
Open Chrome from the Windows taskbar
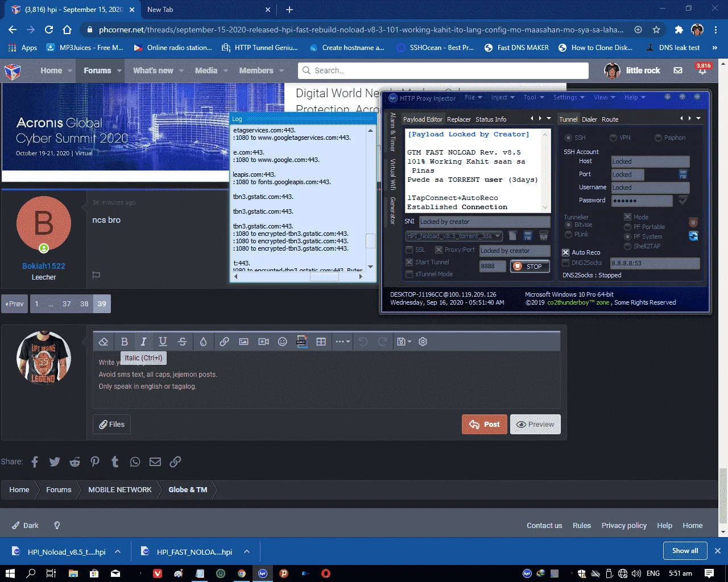(242, 573)
